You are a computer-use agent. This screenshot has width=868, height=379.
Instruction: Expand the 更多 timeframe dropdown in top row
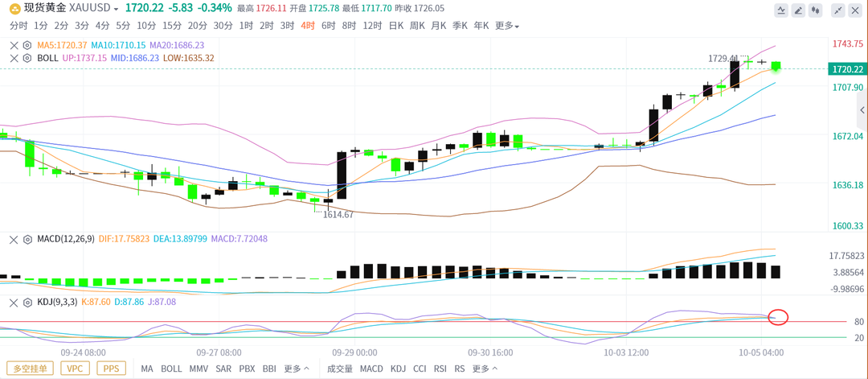pyautogui.click(x=506, y=26)
